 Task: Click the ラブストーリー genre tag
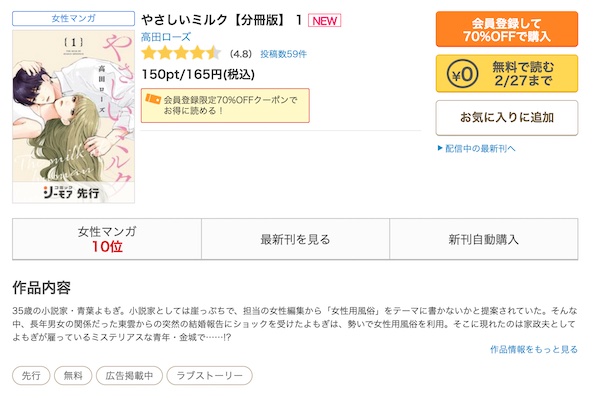[x=209, y=375]
